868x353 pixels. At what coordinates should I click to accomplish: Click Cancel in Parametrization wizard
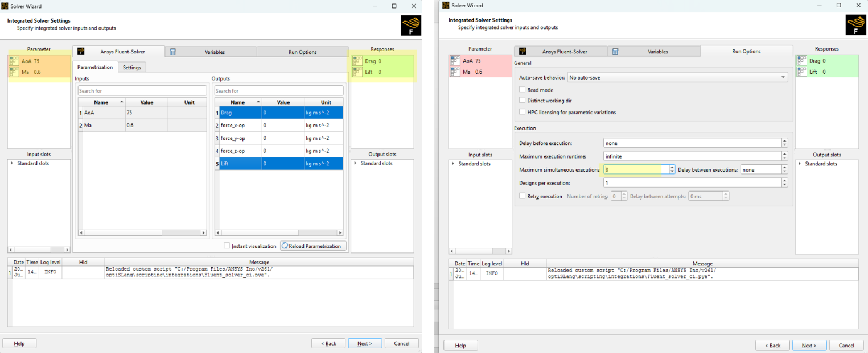tap(402, 343)
